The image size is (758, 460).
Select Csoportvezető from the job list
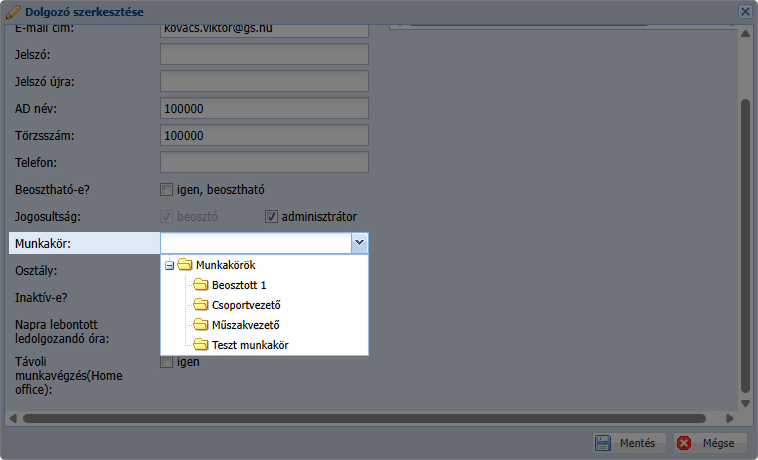click(x=245, y=305)
